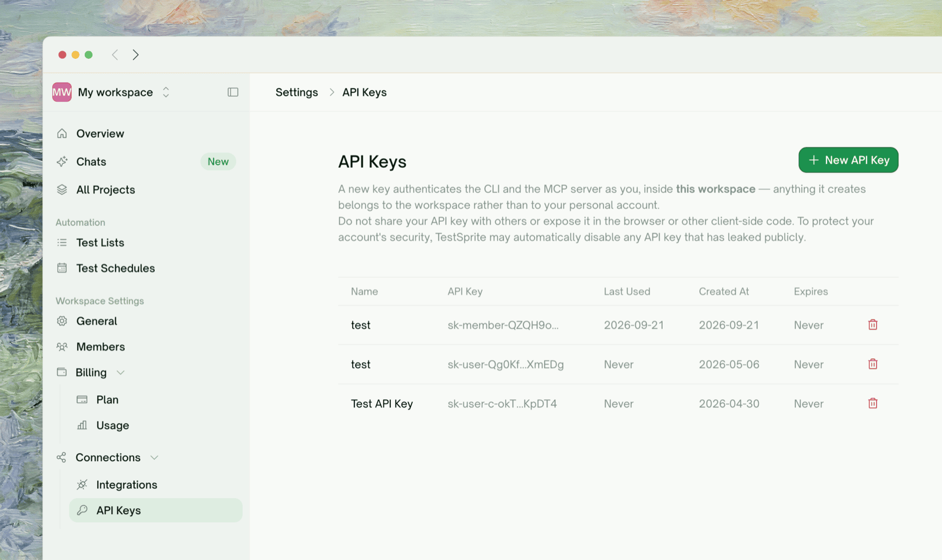Screen dimensions: 942x560
Task: Click the Test API Key name cell
Action: (x=382, y=404)
